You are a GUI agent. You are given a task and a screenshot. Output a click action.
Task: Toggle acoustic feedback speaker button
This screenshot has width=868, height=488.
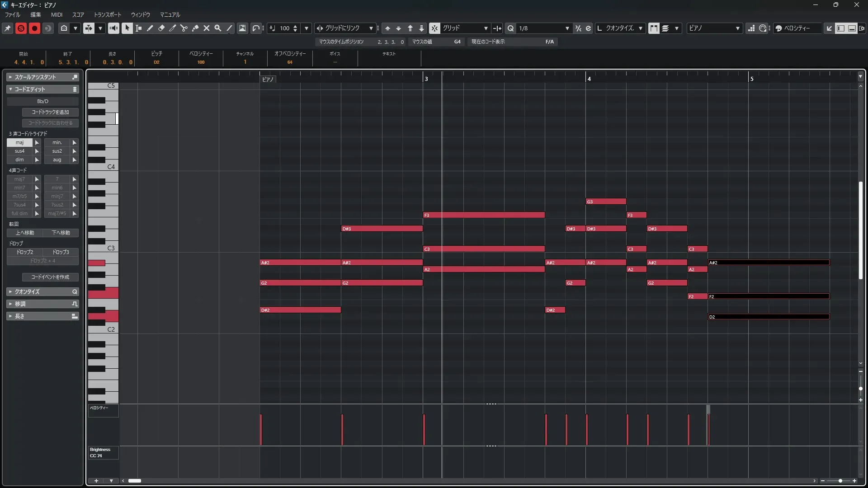(x=113, y=28)
